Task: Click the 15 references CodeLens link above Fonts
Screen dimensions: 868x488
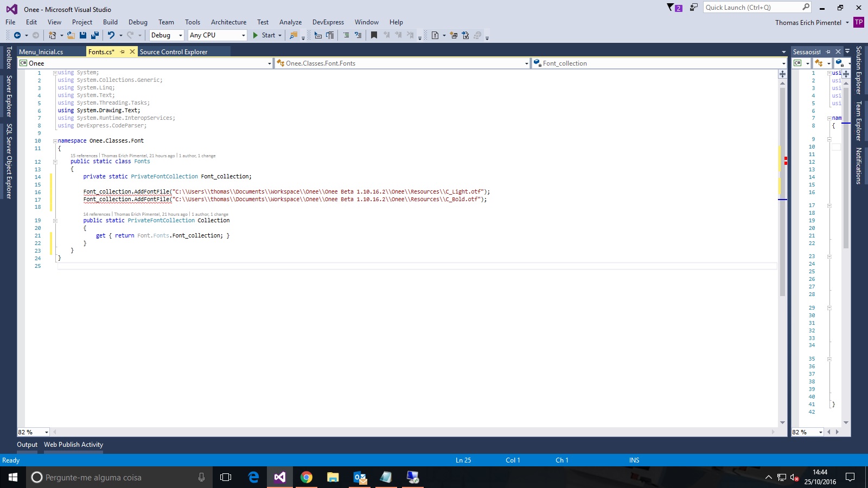Action: 84,156
